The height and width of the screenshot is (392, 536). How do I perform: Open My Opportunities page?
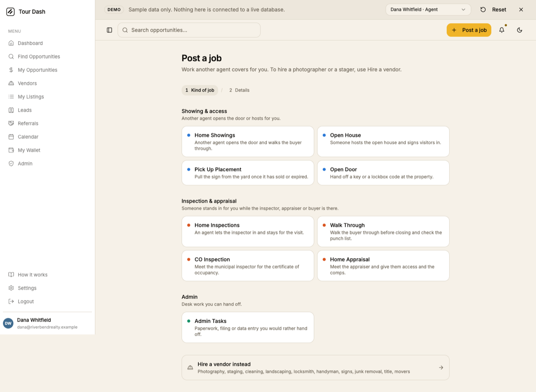tap(47, 70)
